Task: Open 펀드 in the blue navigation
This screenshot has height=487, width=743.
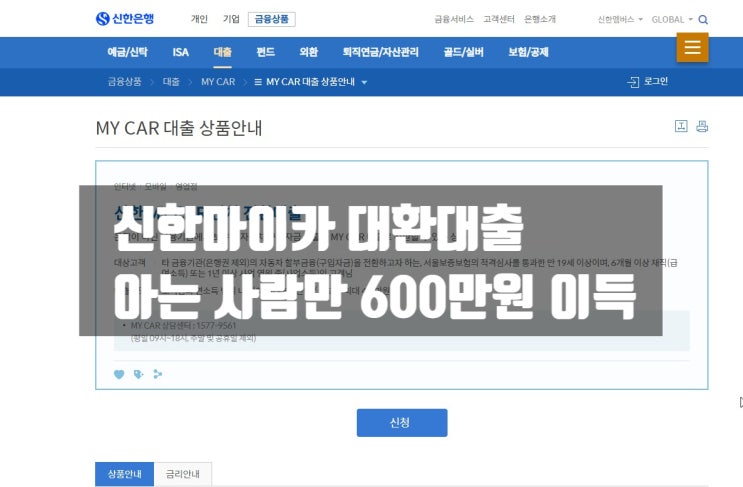Action: [265, 52]
